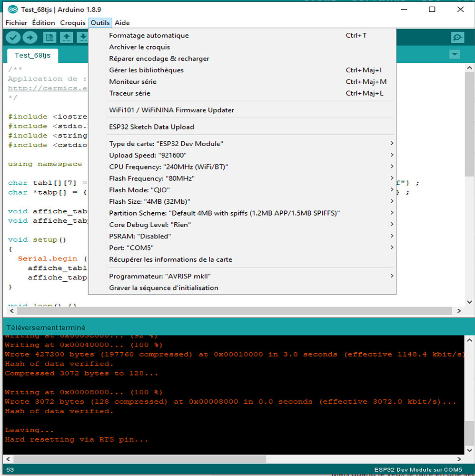Click the Verify (checkmark) toolbar icon

coord(13,38)
